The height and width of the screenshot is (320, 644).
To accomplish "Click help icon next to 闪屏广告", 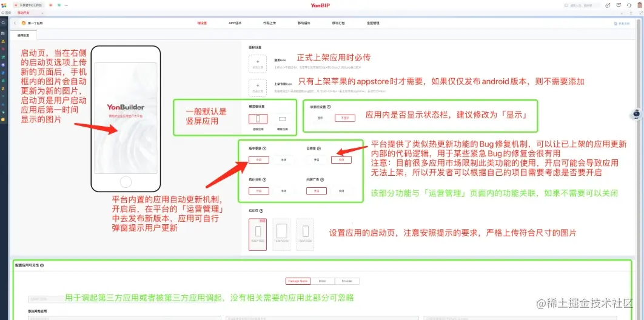I will click(x=322, y=179).
